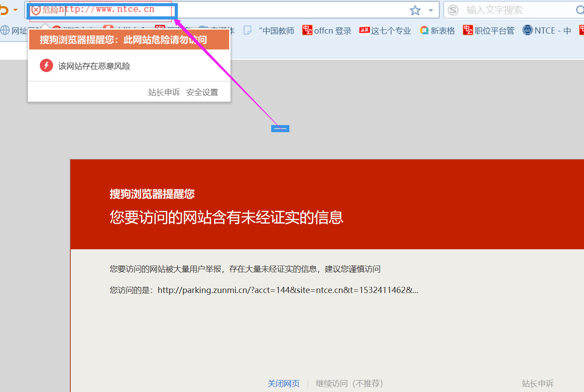Click the red lightning risk icon
Viewport: 584px width, 392px height.
click(x=46, y=66)
